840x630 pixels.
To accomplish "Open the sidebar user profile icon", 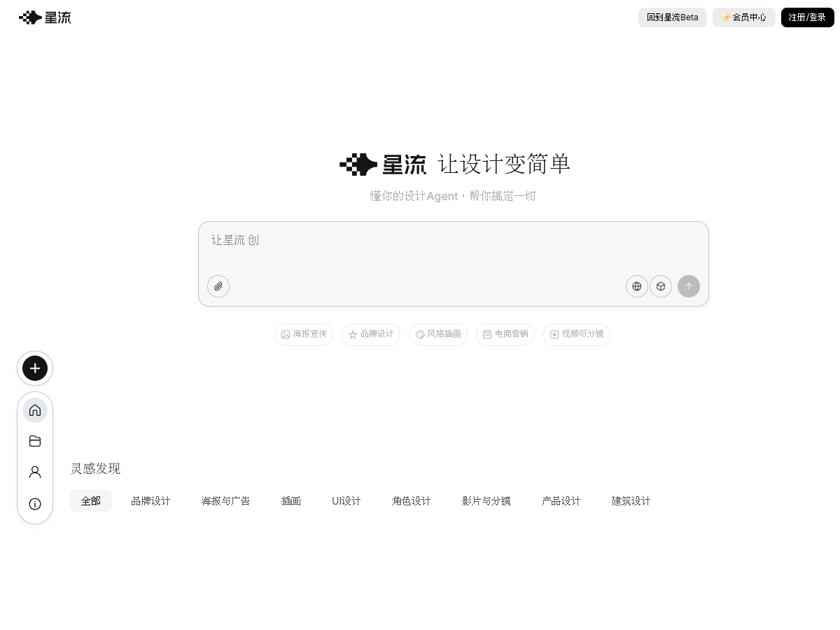I will pos(35,472).
